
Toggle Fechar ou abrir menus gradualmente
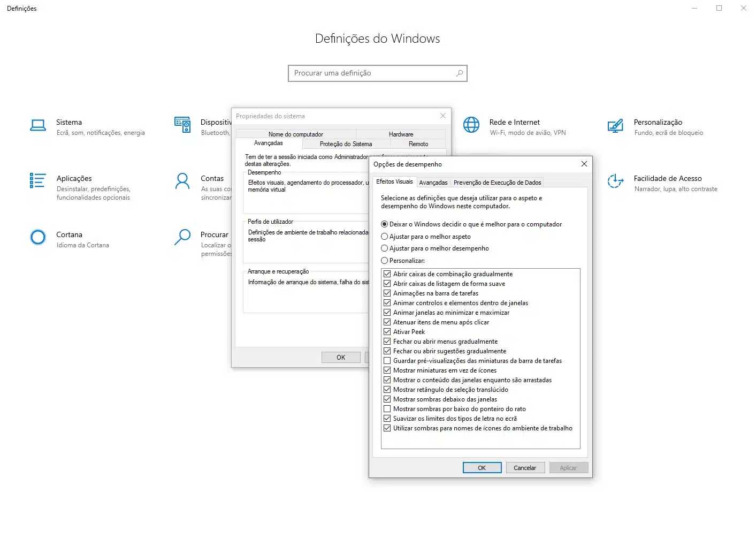(387, 342)
